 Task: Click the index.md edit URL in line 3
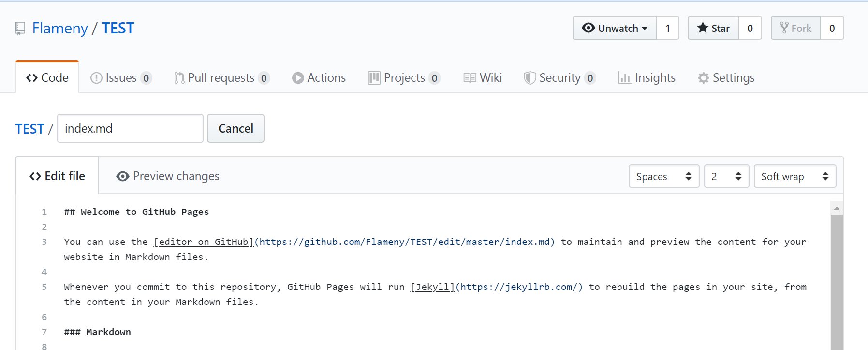pyautogui.click(x=405, y=242)
